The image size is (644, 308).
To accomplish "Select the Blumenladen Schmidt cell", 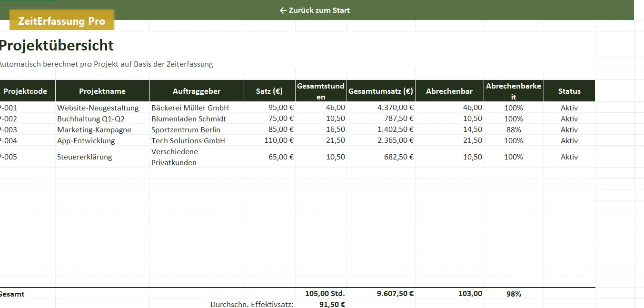I will coord(197,119).
